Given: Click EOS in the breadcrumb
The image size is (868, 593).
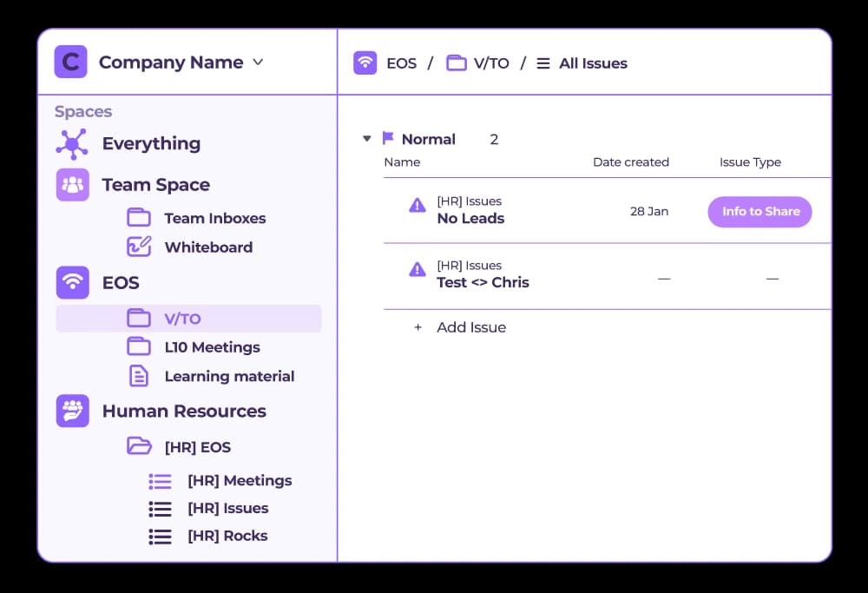Looking at the screenshot, I should tap(400, 63).
